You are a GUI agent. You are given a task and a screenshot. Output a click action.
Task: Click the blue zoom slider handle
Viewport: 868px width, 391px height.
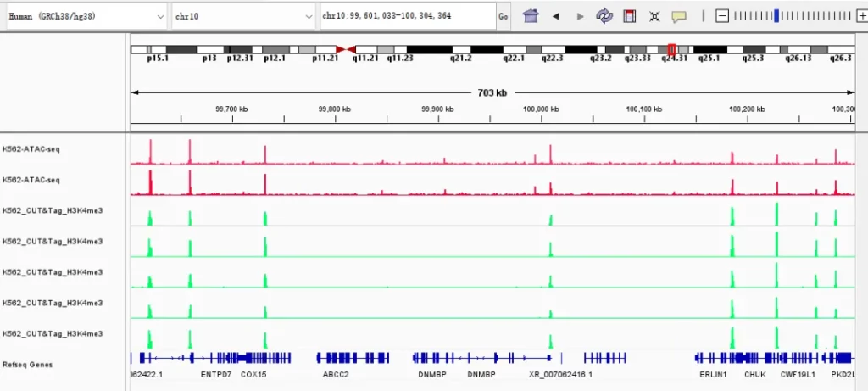tap(777, 16)
